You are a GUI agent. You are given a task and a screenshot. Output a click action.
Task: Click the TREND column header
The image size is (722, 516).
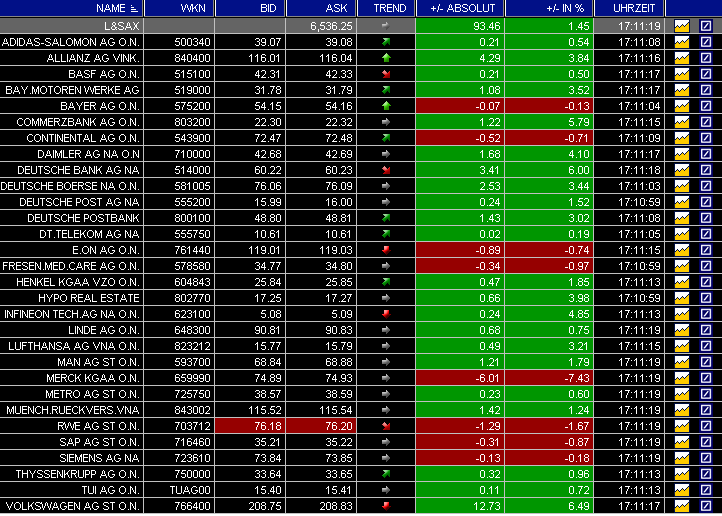point(386,8)
